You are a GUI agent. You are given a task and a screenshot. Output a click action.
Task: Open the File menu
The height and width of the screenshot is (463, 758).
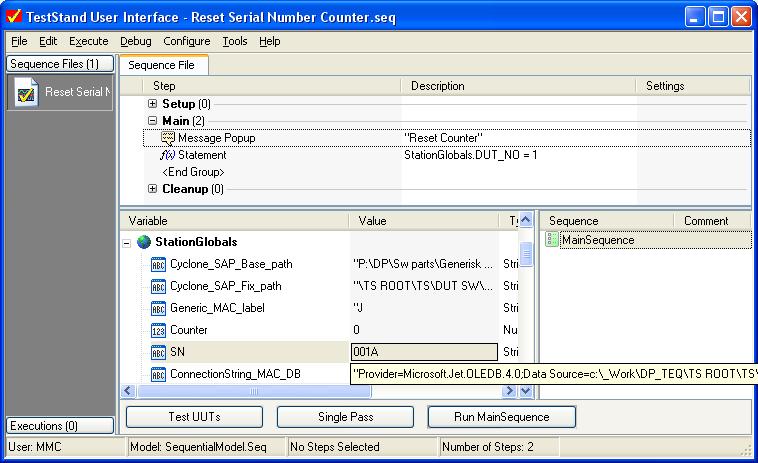click(19, 42)
